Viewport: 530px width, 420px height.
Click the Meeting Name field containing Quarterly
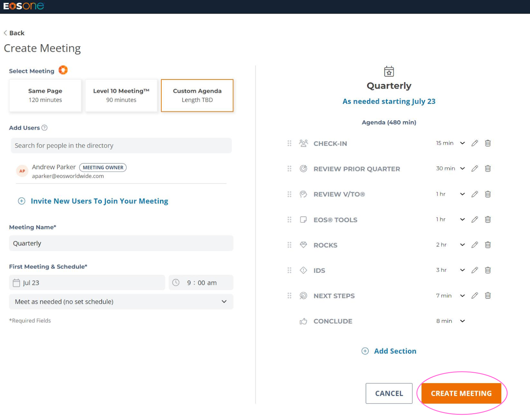pyautogui.click(x=121, y=243)
